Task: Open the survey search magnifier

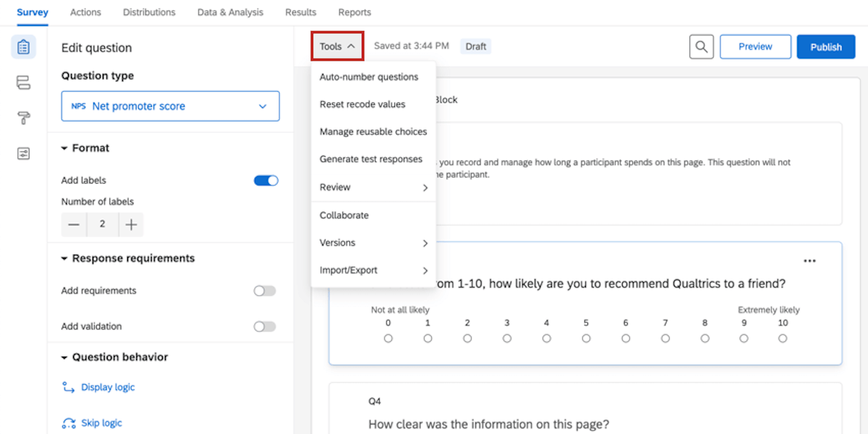Action: tap(700, 46)
